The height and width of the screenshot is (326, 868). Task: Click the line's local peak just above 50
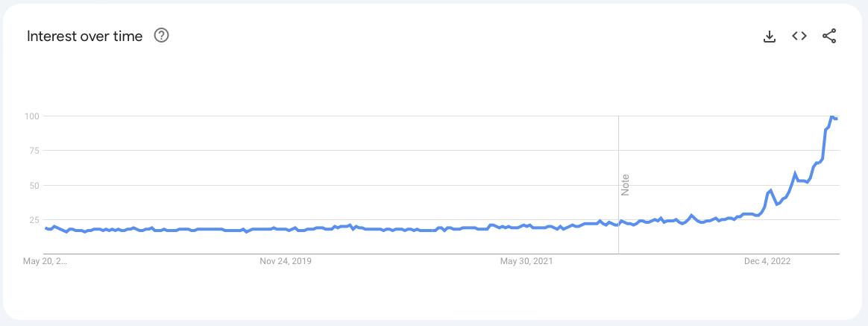(795, 174)
